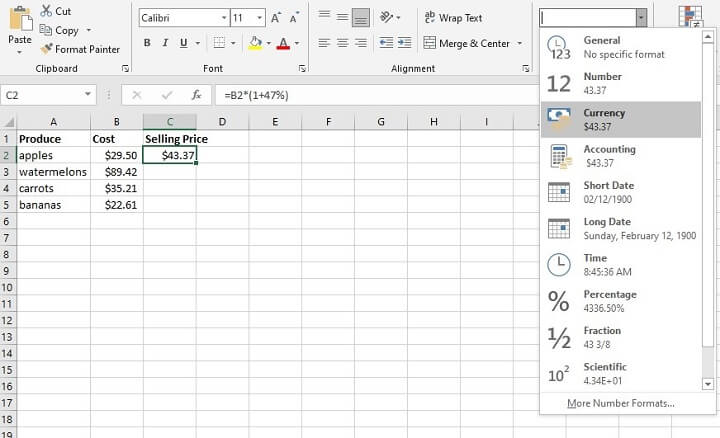Choose Percentage format option

click(x=621, y=301)
